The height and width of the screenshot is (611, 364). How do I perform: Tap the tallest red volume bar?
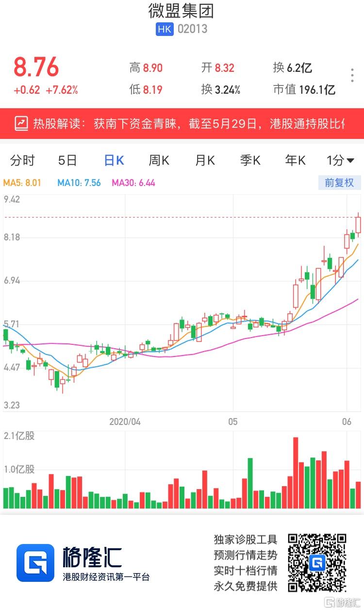(x=296, y=473)
